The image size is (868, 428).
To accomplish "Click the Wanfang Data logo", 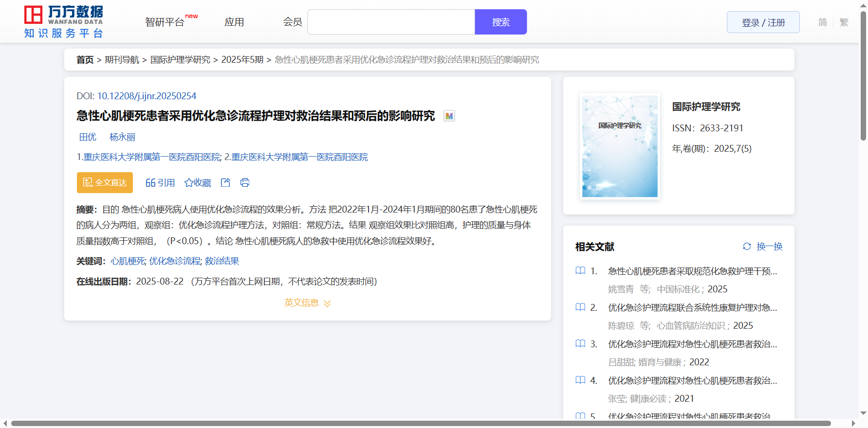I will tap(63, 22).
